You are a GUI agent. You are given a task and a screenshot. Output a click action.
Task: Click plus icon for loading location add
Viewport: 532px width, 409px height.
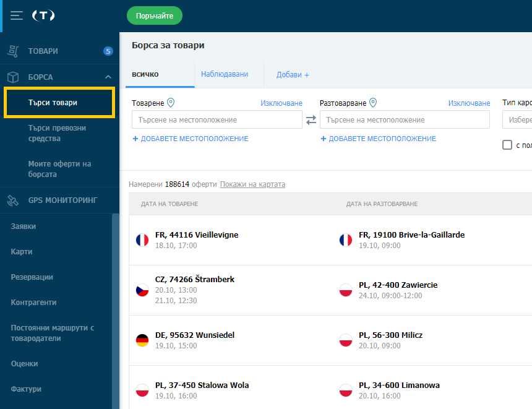click(x=135, y=139)
